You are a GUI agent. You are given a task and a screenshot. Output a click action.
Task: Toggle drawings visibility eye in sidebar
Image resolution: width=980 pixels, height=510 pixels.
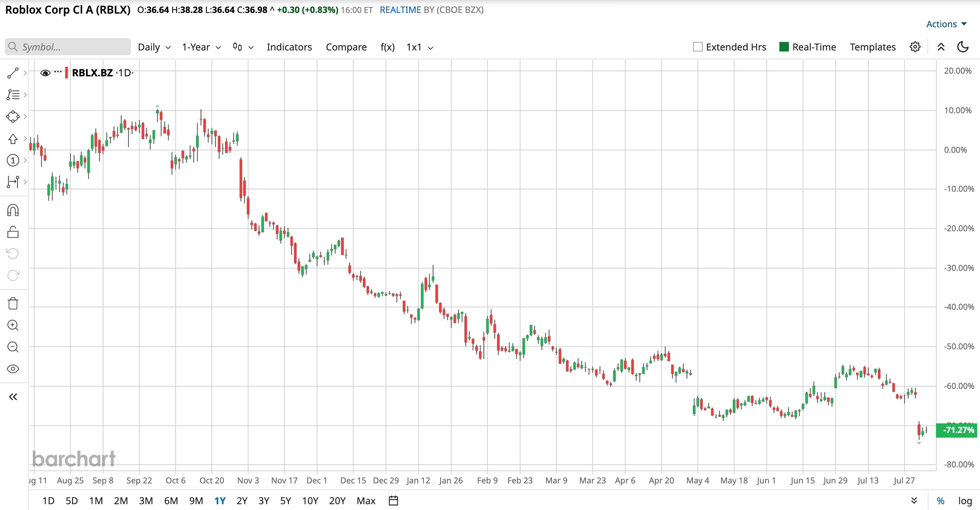pyautogui.click(x=13, y=369)
